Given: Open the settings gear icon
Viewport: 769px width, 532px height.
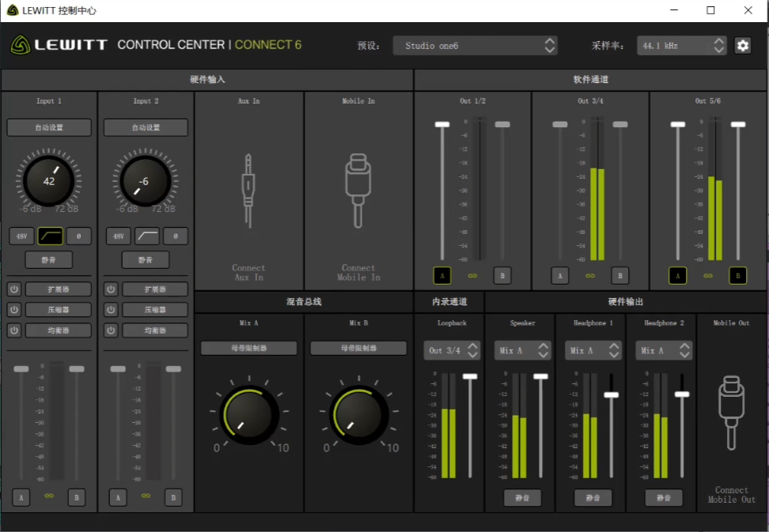Looking at the screenshot, I should coord(742,46).
